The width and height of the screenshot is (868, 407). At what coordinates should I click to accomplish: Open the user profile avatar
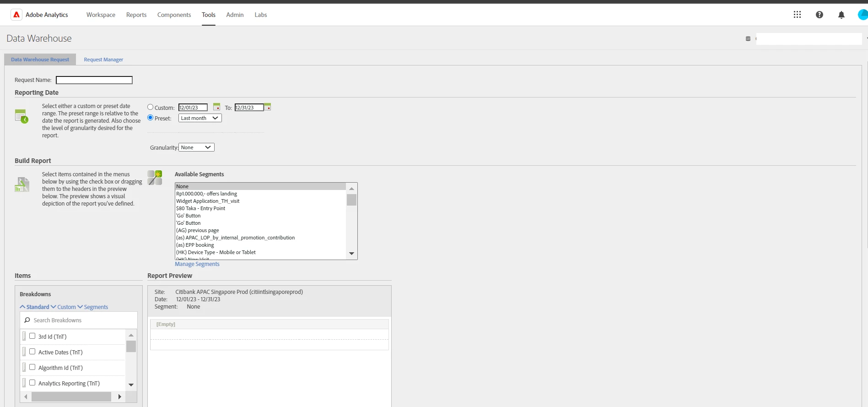pyautogui.click(x=863, y=15)
